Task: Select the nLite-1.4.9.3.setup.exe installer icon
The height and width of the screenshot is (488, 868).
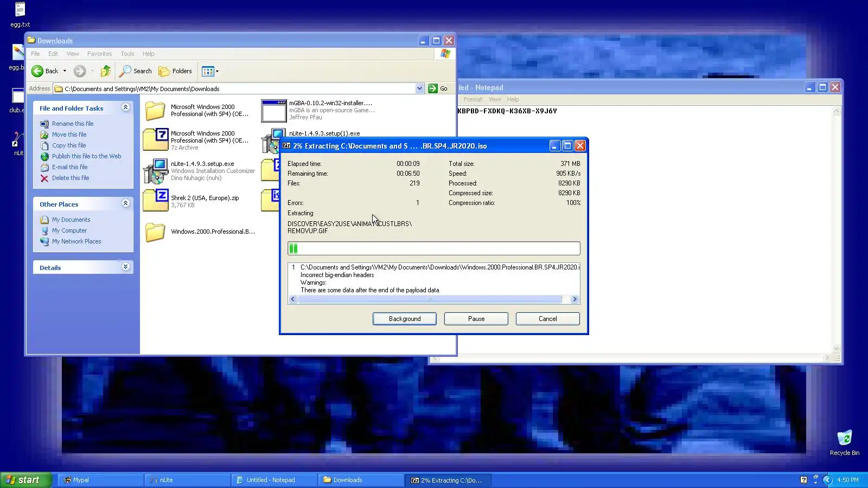Action: click(156, 171)
